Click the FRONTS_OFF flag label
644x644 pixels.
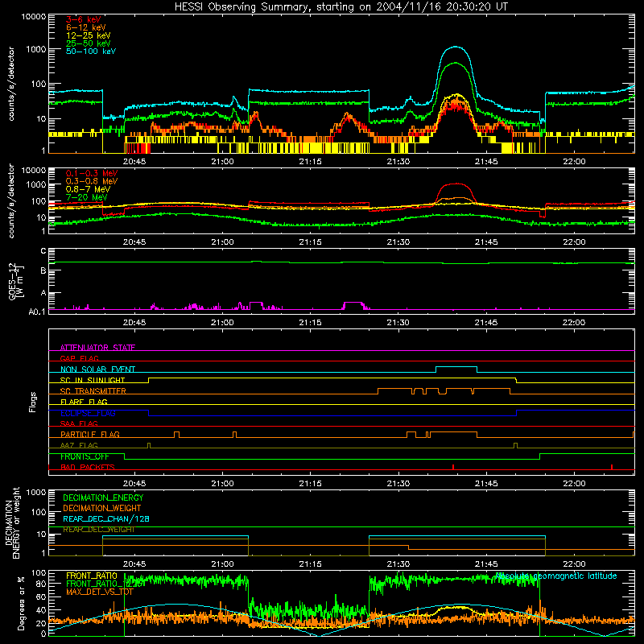(85, 456)
